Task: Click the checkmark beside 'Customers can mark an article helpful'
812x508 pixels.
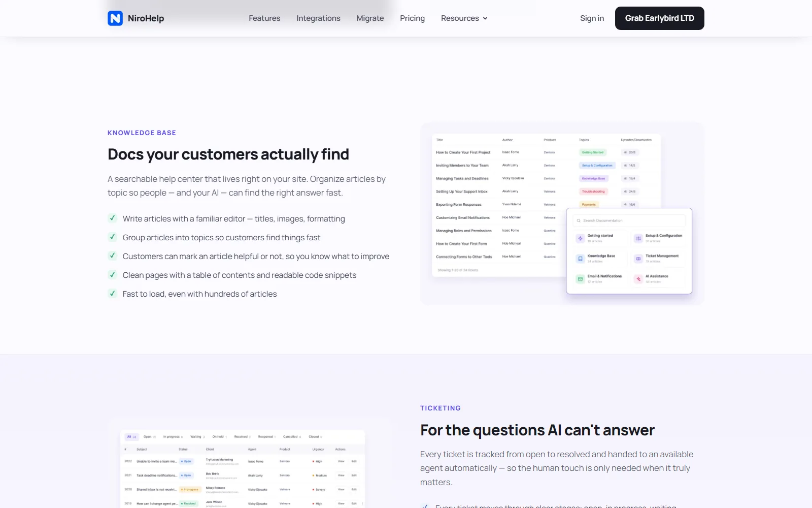Action: (x=112, y=256)
